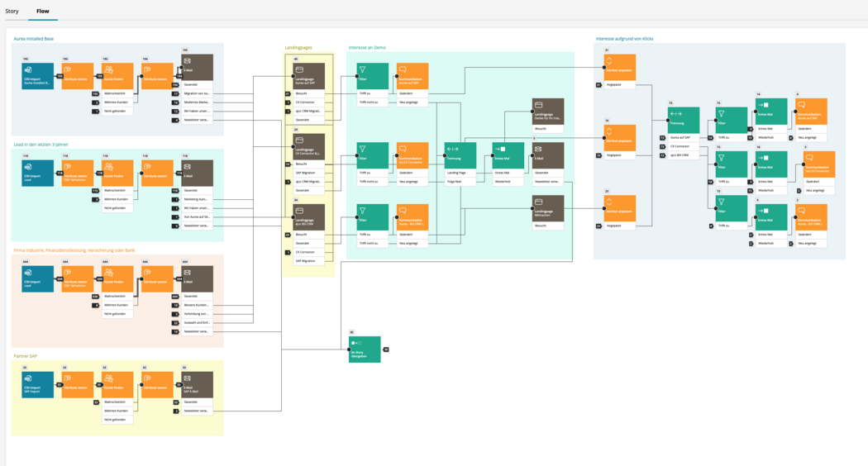Select Mehrere Kunden in Partner SAP group

(x=117, y=411)
